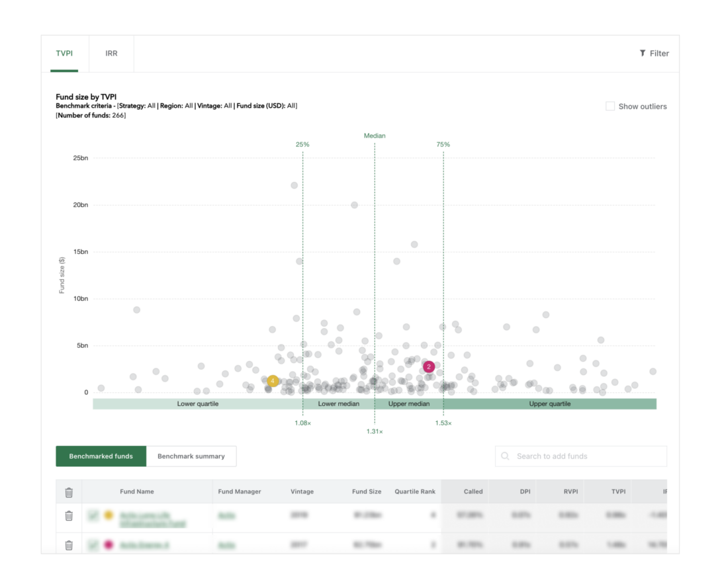The image size is (720, 588).
Task: Select the Lower quartile band segment
Action: point(197,403)
